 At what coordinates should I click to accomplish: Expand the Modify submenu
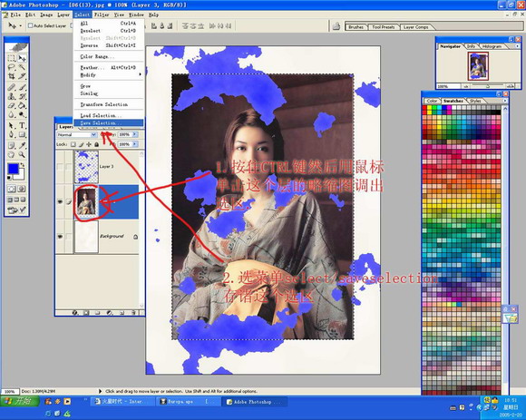pos(109,75)
